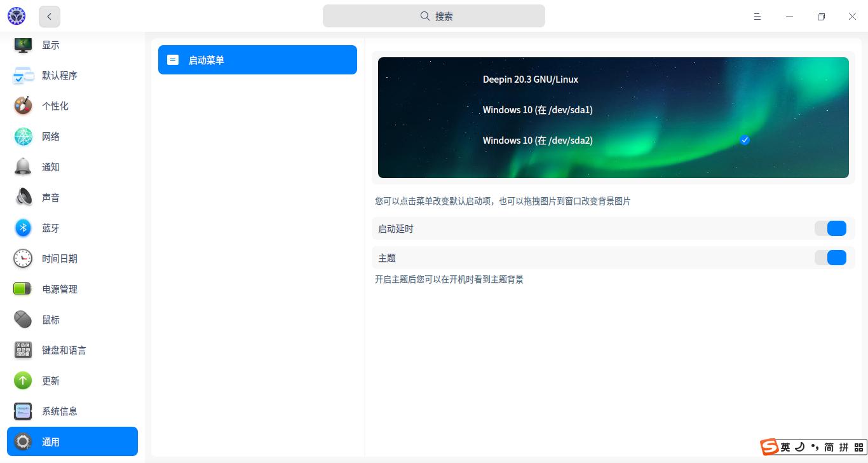This screenshot has height=463, width=868.
Task: Turn off the 主题 switch
Action: (831, 258)
